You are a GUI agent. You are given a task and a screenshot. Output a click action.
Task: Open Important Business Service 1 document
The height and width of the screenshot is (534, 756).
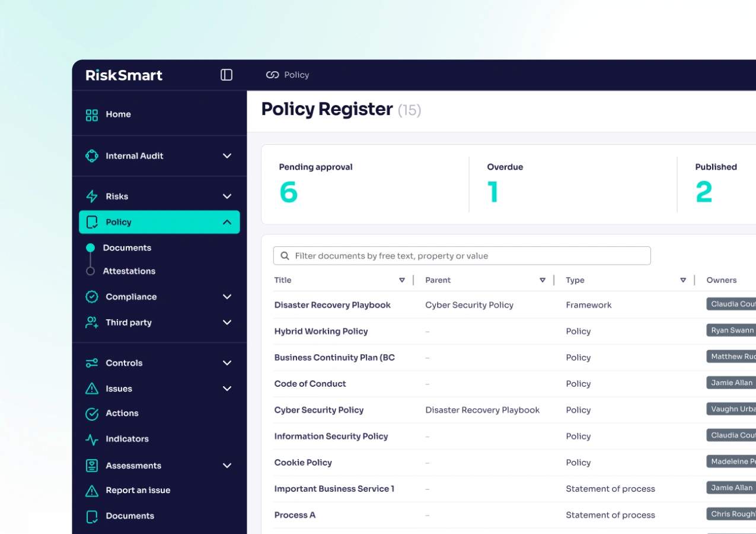click(x=334, y=489)
